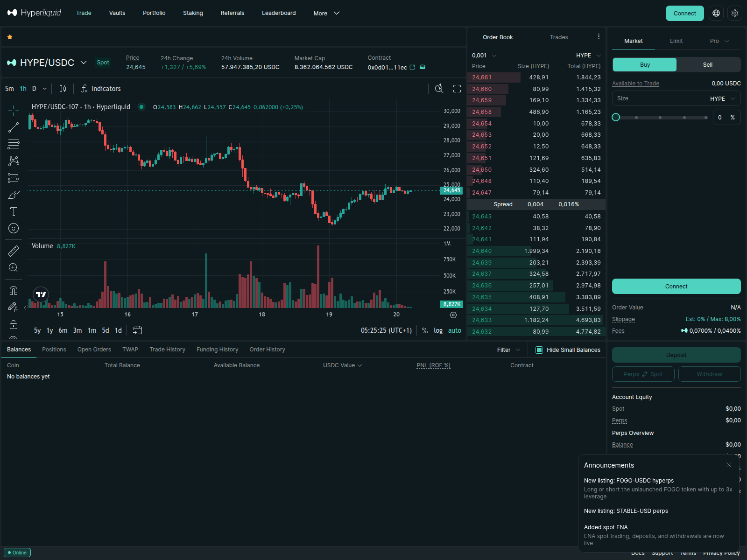747x560 pixels.
Task: Toggle lock-all-drawings pencil icon
Action: (x=14, y=308)
